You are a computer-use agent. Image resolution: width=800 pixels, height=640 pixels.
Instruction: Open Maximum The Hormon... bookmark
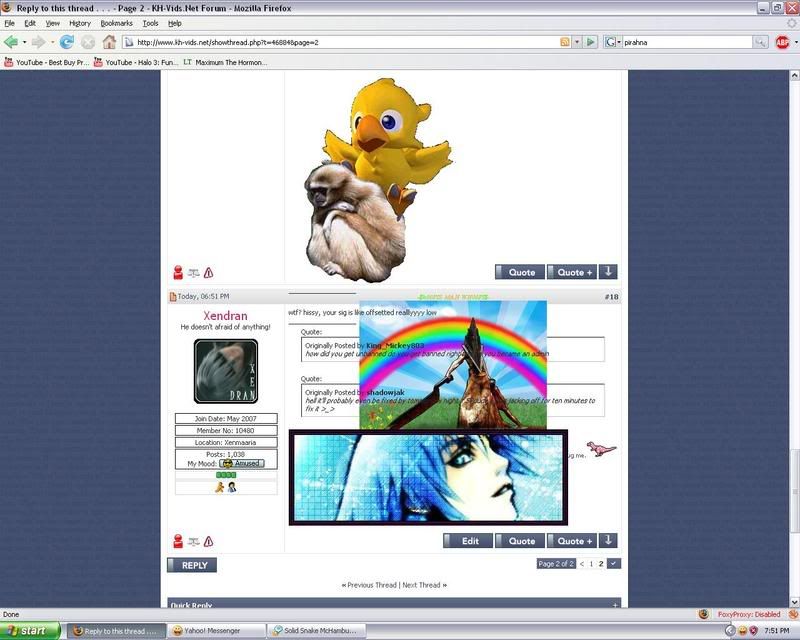[x=225, y=62]
